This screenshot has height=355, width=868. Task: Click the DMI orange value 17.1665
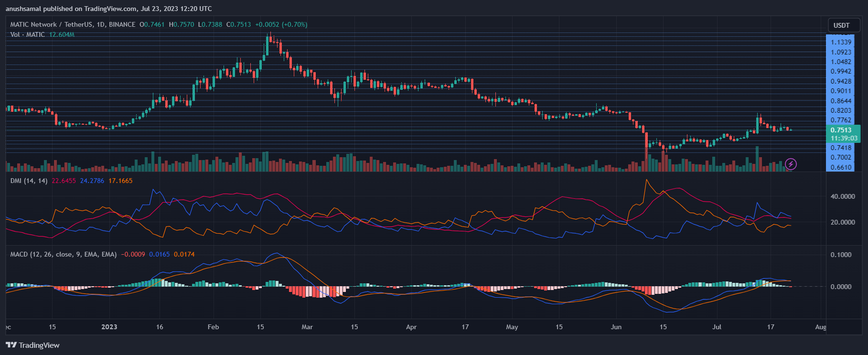[120, 181]
